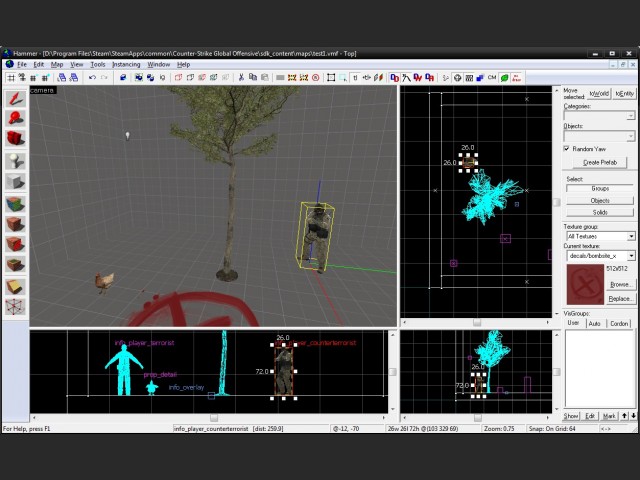Click the Mark VisGroup button
The height and width of the screenshot is (480, 640).
[609, 416]
